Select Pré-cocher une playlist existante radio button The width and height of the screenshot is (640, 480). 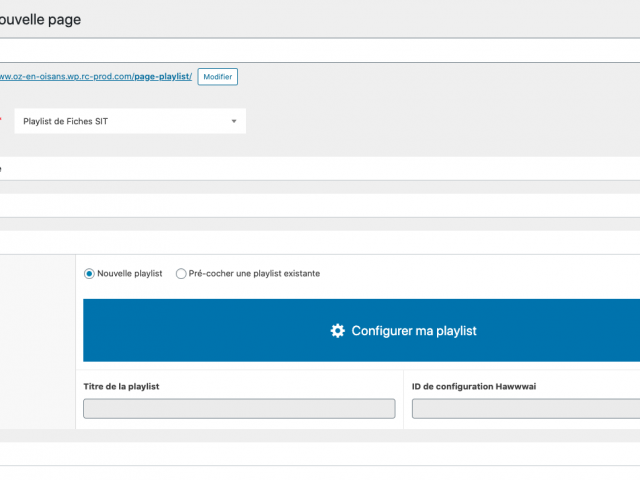pos(181,273)
